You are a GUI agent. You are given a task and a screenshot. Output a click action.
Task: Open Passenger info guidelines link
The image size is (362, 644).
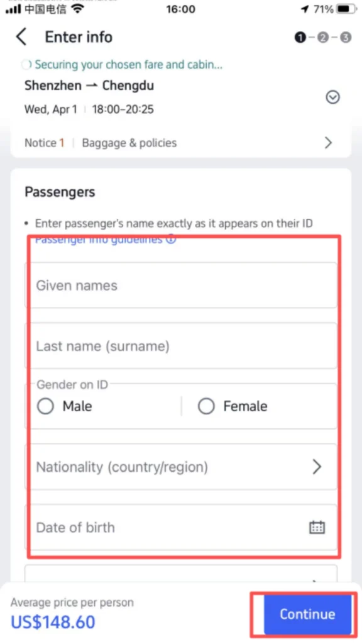coord(99,240)
